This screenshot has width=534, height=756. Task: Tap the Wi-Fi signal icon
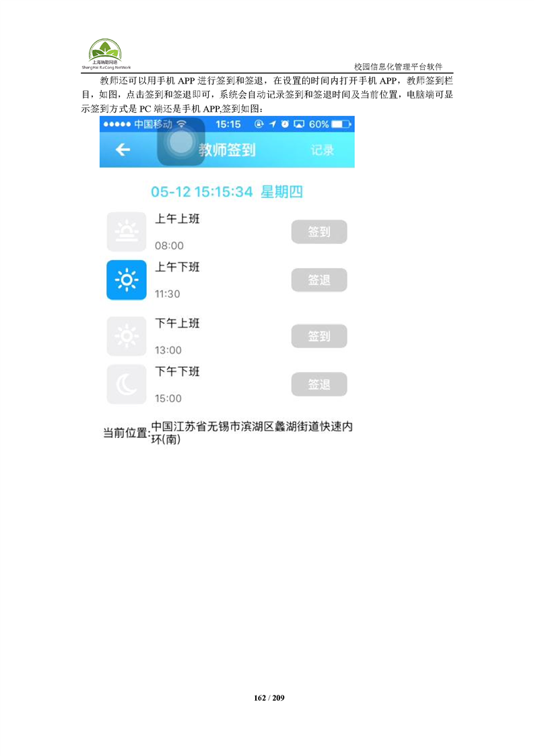181,125
